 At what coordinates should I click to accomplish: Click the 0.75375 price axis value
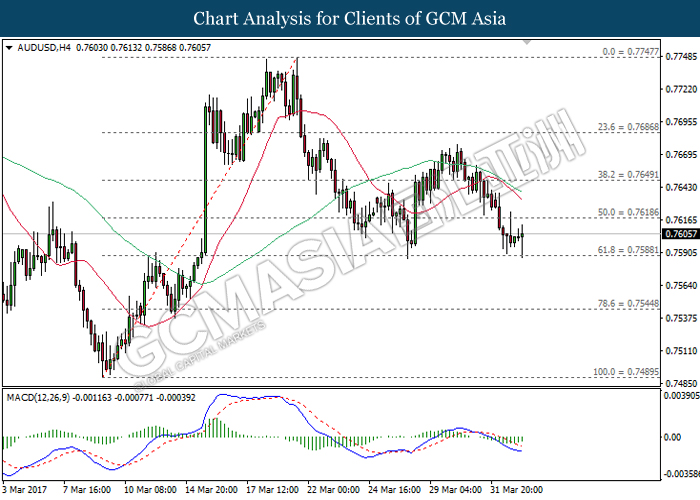point(681,318)
